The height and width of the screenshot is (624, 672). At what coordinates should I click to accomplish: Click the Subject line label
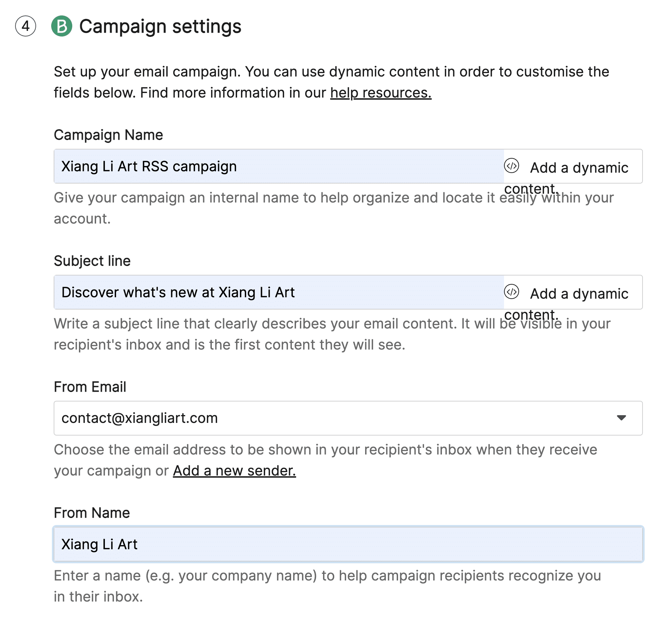tap(92, 261)
